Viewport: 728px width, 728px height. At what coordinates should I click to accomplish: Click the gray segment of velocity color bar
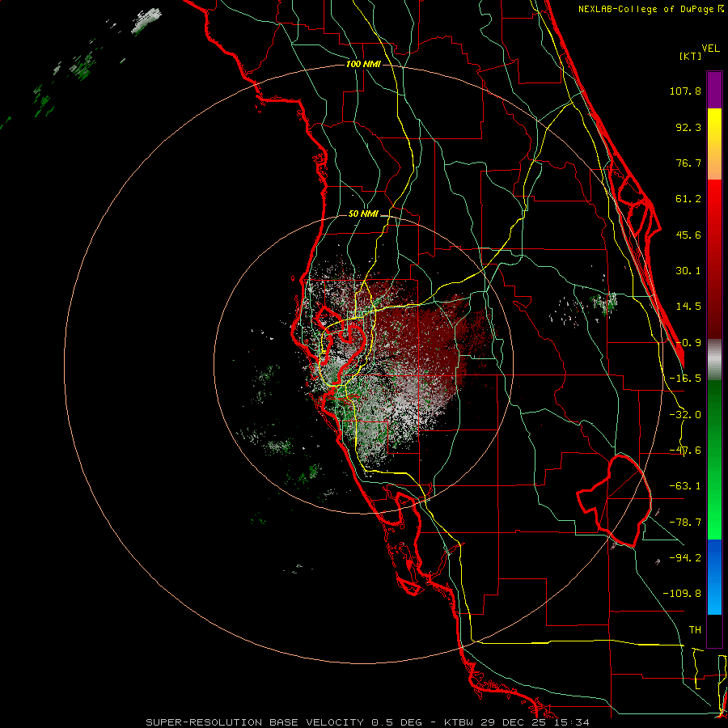[x=714, y=360]
